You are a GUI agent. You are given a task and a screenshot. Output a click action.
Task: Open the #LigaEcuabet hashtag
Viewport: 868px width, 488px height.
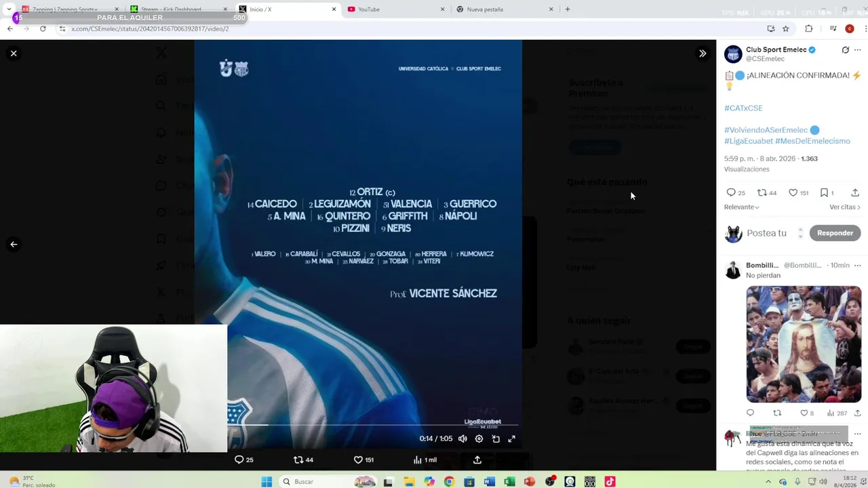pos(749,141)
